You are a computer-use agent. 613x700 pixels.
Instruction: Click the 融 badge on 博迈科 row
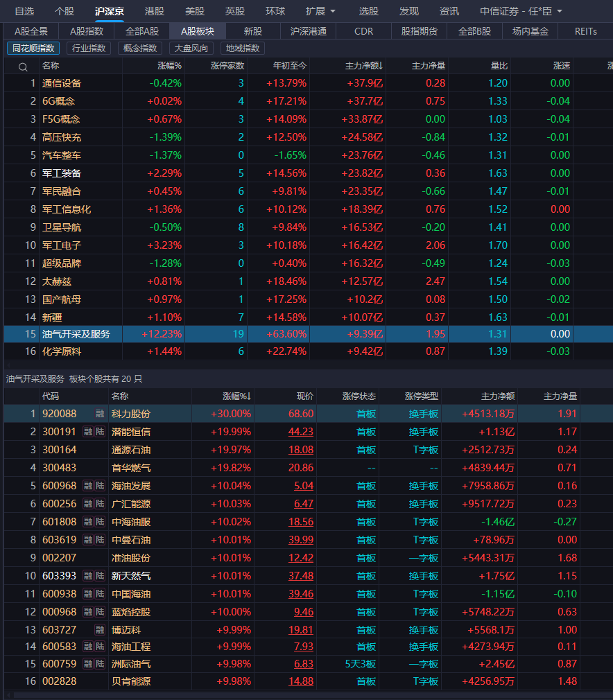click(100, 630)
